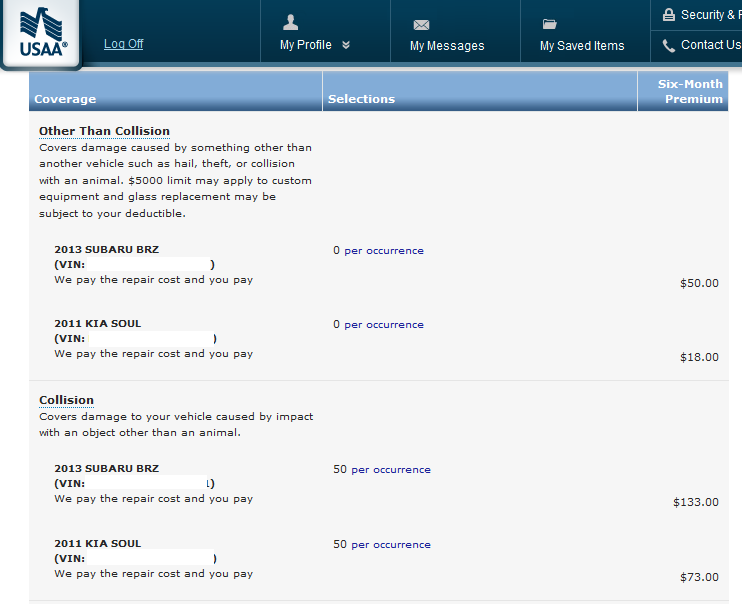The height and width of the screenshot is (604, 742).
Task: Click the Security padlock icon
Action: click(x=669, y=15)
